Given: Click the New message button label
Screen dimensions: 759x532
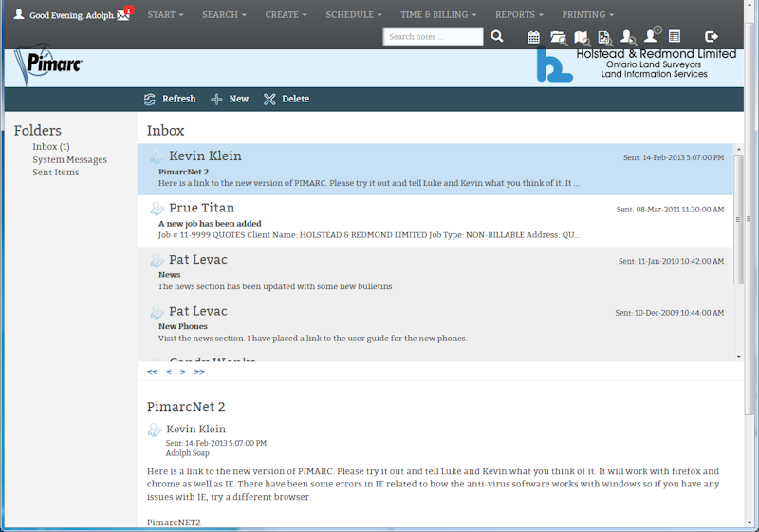Looking at the screenshot, I should point(239,99).
